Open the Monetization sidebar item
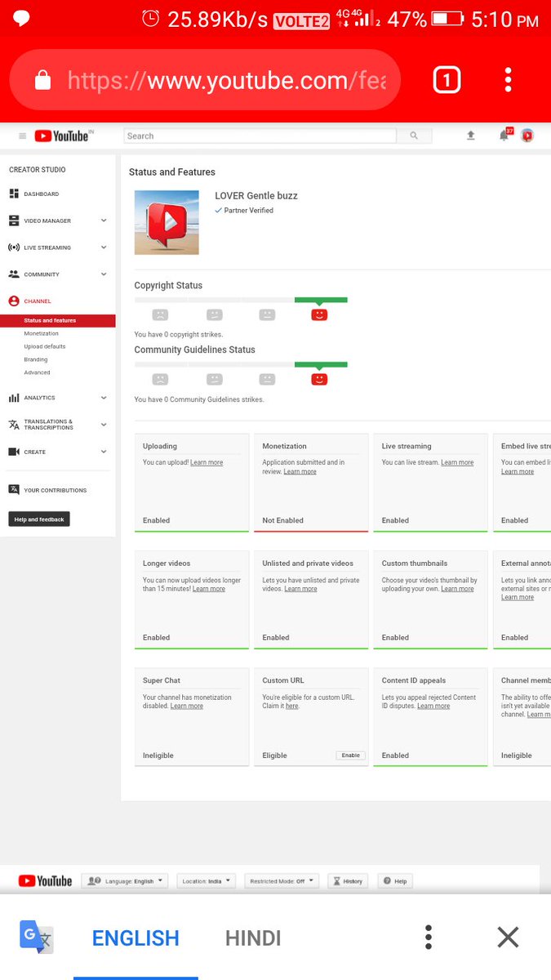The width and height of the screenshot is (551, 980). (42, 333)
